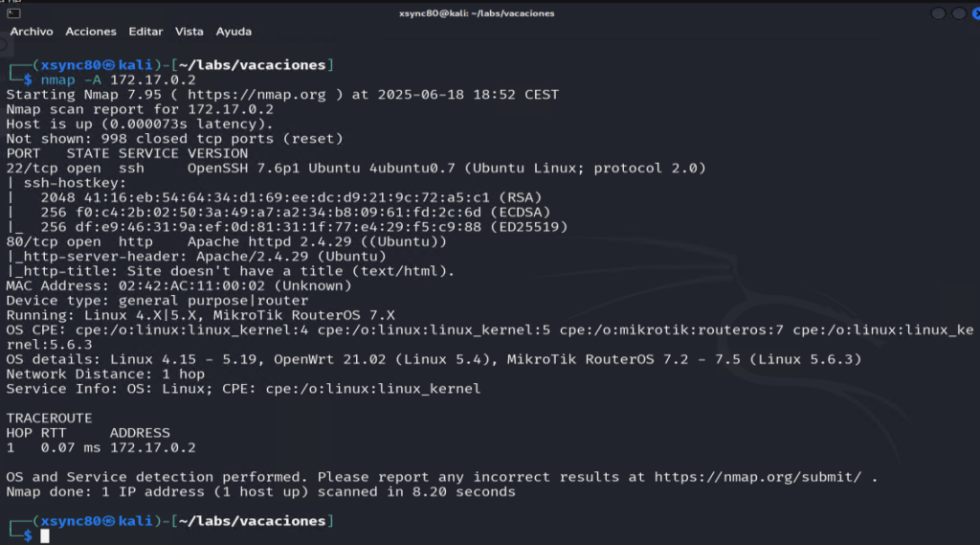Click the Kali symbol in the top prompt
The height and width of the screenshot is (545, 980).
[x=109, y=65]
